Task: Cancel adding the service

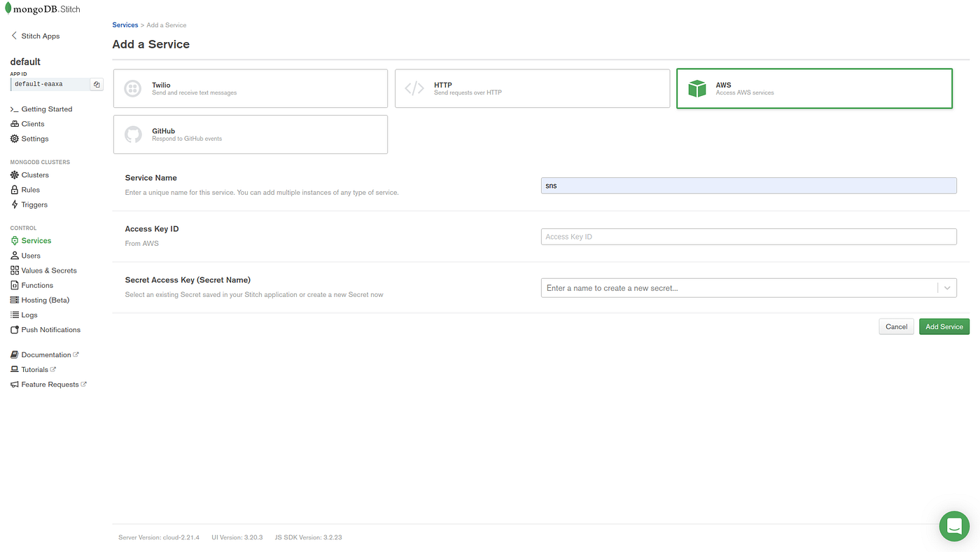Action: click(896, 326)
